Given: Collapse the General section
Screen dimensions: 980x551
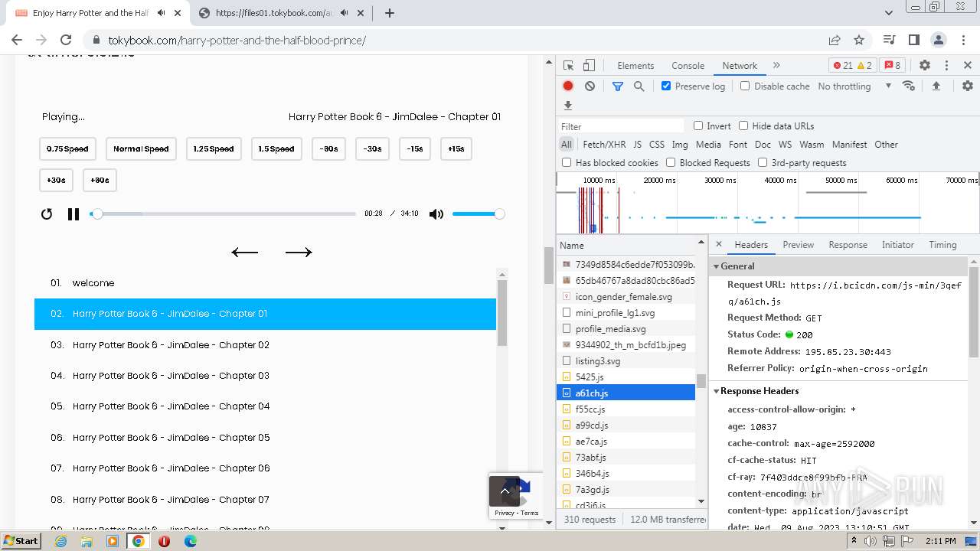Looking at the screenshot, I should 717,266.
